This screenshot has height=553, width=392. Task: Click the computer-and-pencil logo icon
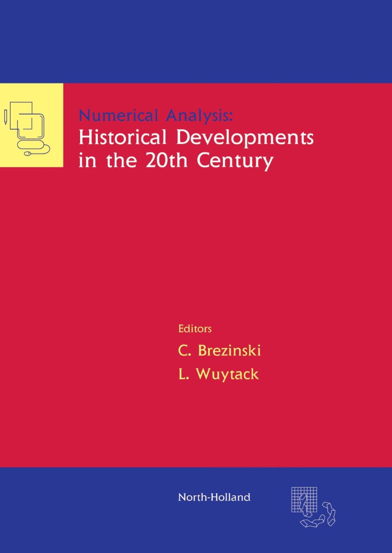[x=31, y=126]
